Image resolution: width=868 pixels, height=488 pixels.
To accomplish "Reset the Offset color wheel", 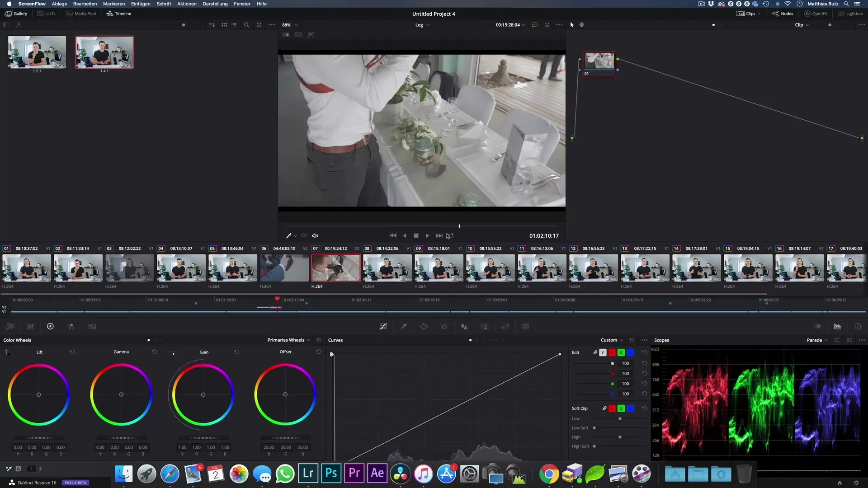I will click(x=318, y=352).
